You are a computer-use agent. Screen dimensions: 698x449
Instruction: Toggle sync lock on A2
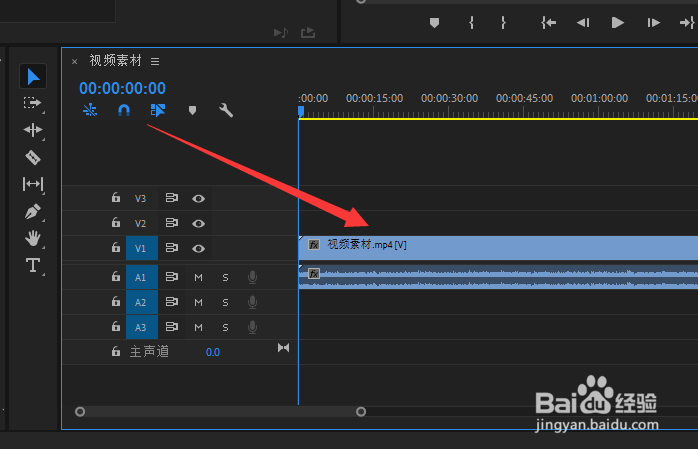coord(172,302)
